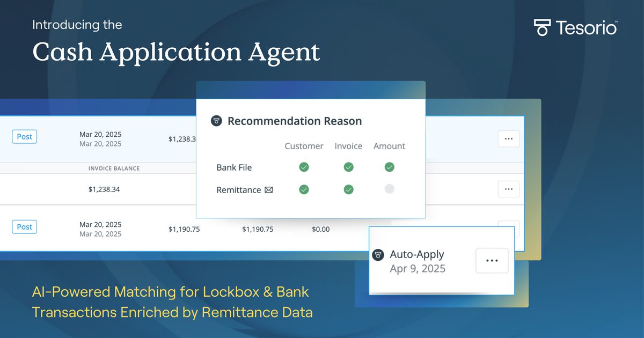Screen dimensions: 644x338
Task: Click the envelope icon beside Remittance
Action: coord(269,190)
